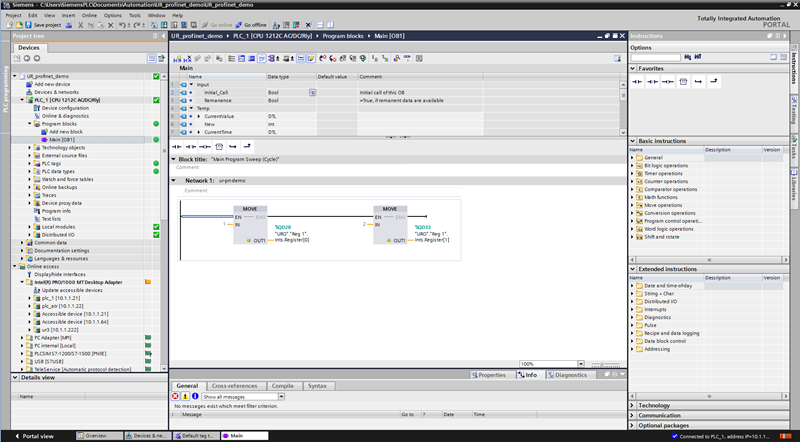The image size is (800, 442).
Task: Click the grayed Go online button
Action: 217,24
